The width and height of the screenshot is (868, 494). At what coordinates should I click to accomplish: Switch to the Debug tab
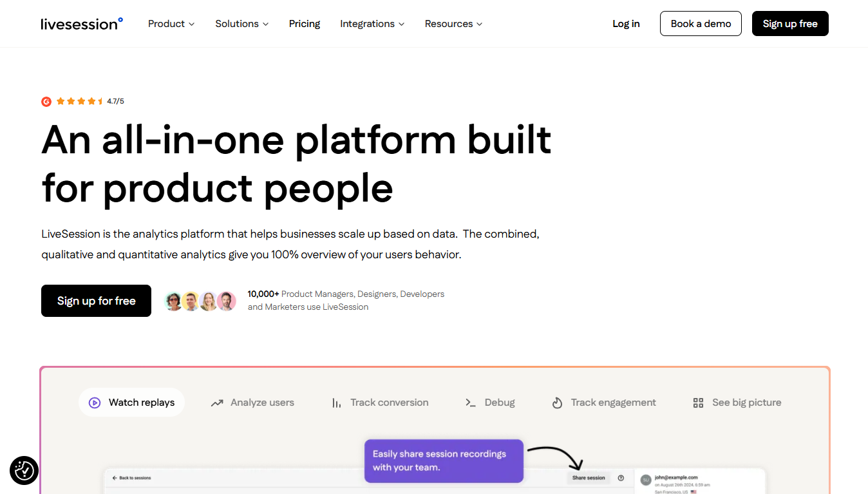490,403
